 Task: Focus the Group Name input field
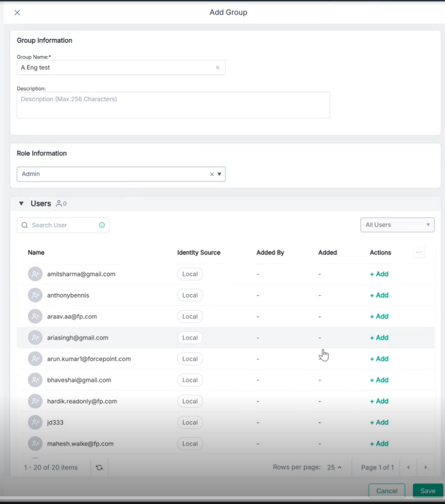coord(121,68)
